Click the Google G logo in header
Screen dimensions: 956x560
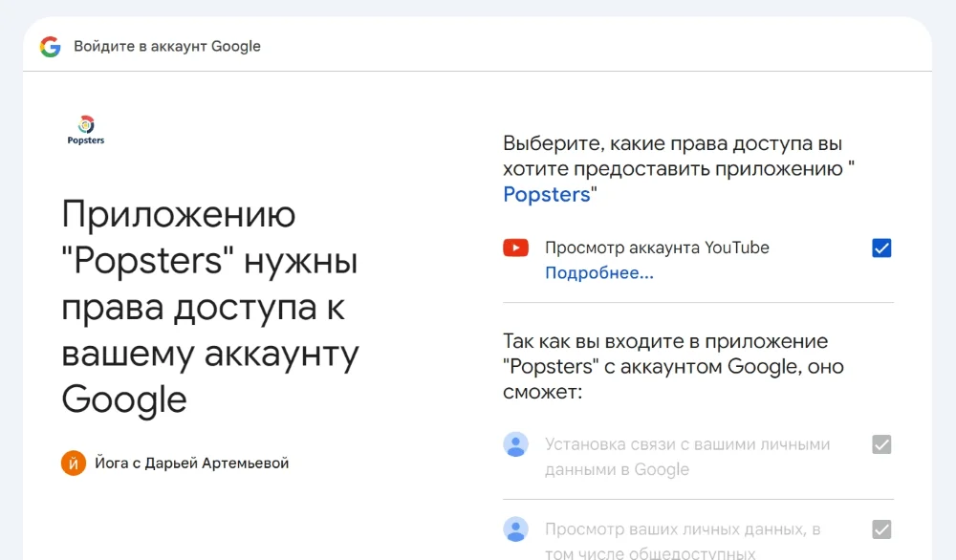pos(50,46)
